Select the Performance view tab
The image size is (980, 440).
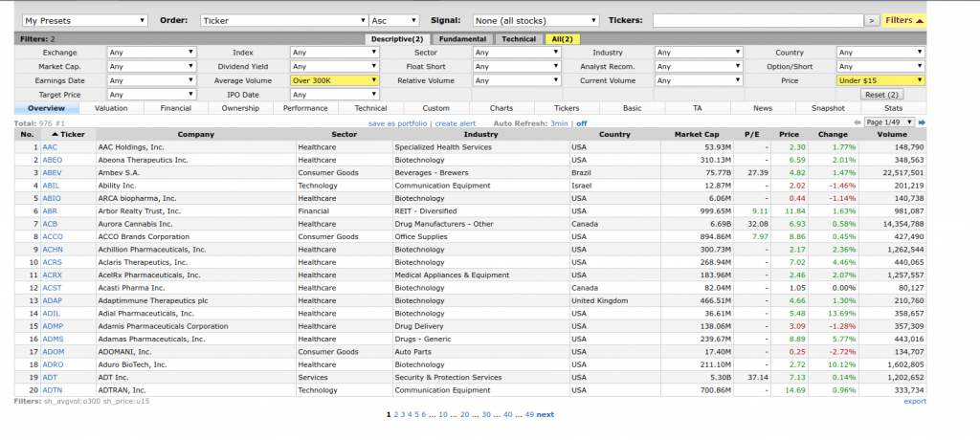(x=305, y=108)
